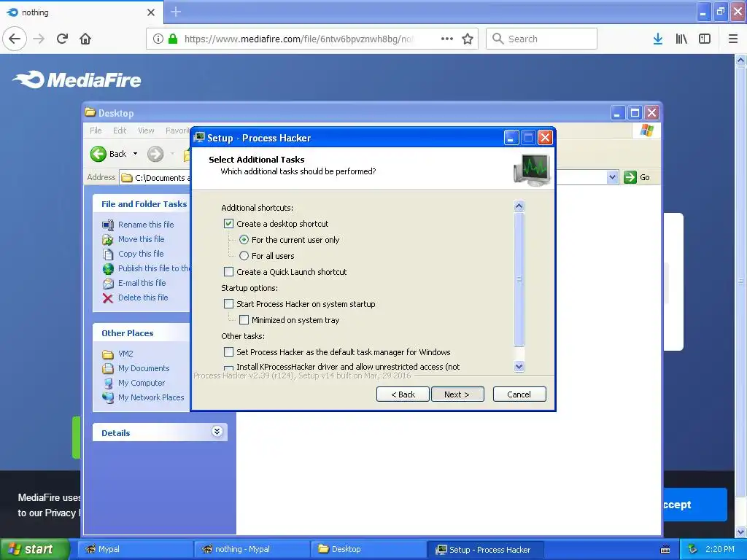The width and height of the screenshot is (747, 560).
Task: Open the Explorer address bar dropdown
Action: 612,177
